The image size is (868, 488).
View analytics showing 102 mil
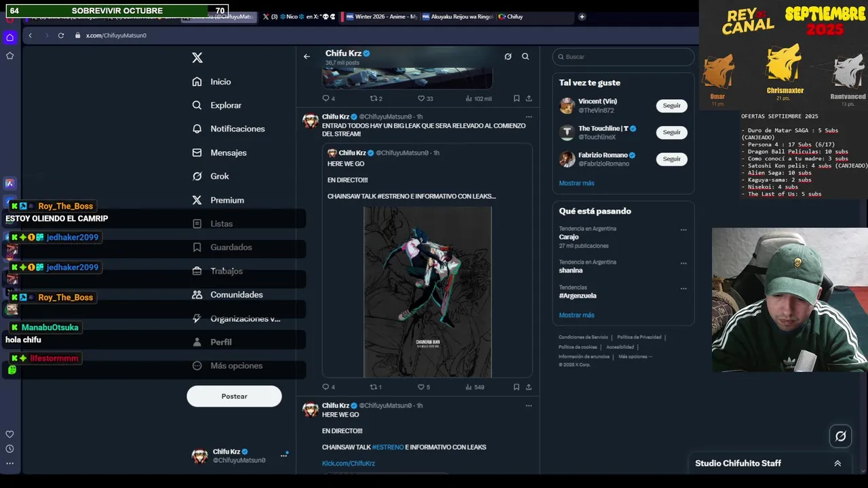click(478, 98)
